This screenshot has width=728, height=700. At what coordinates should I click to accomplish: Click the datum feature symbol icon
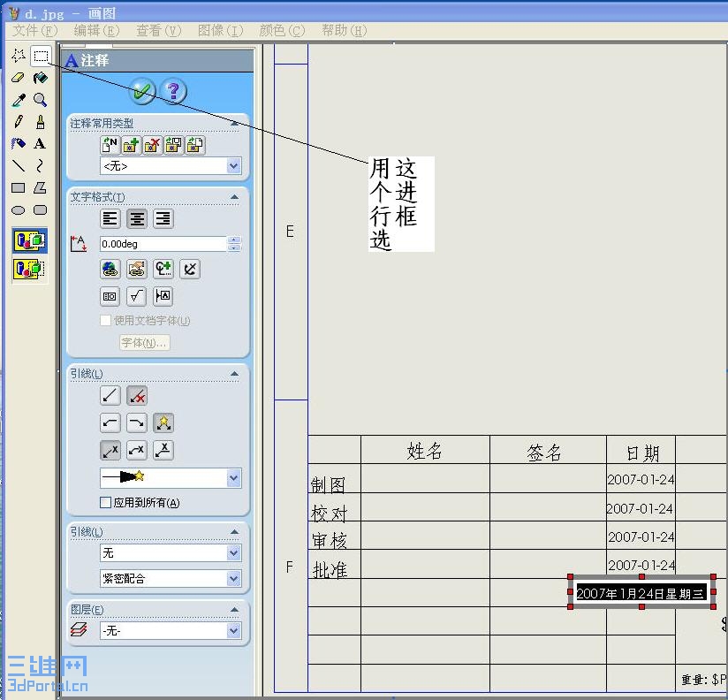pos(163,296)
